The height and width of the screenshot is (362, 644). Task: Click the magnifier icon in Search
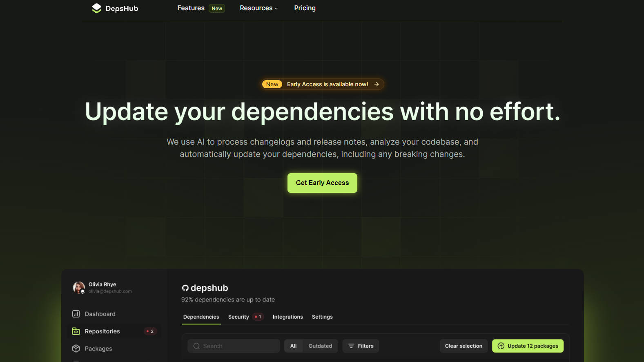coord(196,346)
